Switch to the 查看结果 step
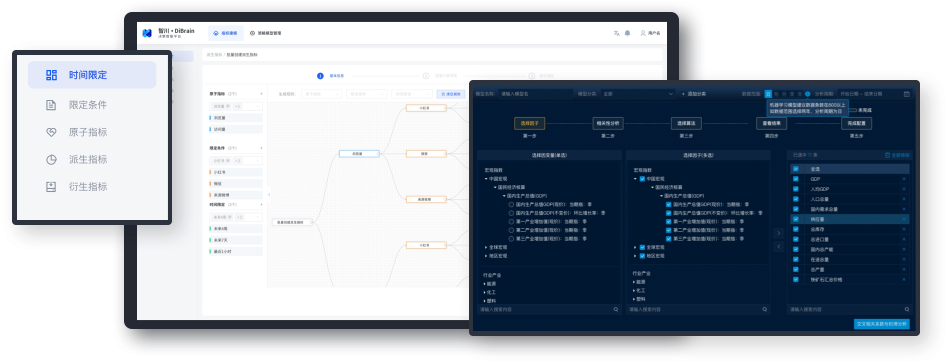948x364 pixels. tap(771, 123)
